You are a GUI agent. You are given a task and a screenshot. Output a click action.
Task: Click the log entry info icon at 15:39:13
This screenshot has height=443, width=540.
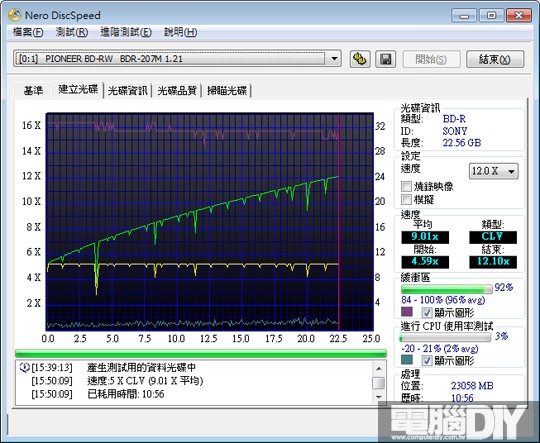click(x=24, y=368)
